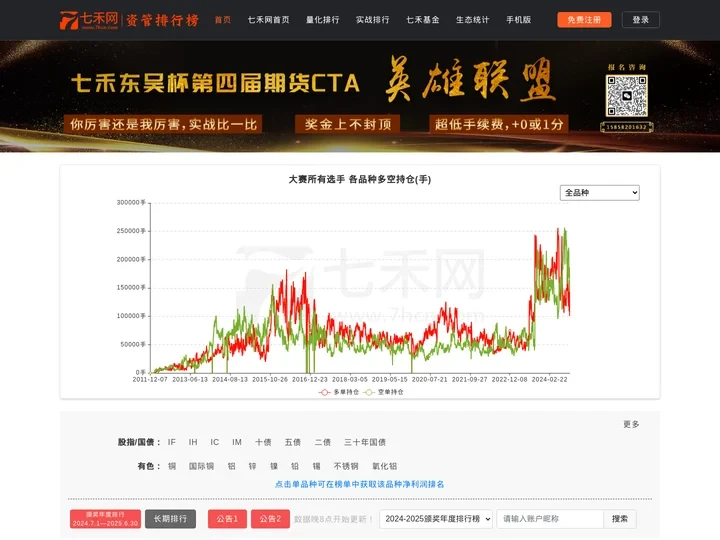Click the 2024-02-22 date label on the chart axis
720x540 pixels.
pyautogui.click(x=549, y=379)
